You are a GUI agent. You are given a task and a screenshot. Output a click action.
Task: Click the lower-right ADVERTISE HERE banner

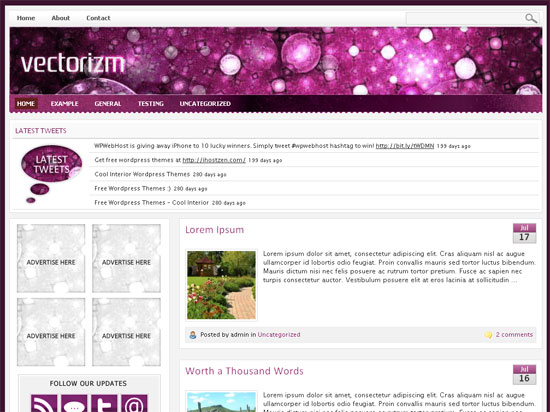[x=126, y=332]
